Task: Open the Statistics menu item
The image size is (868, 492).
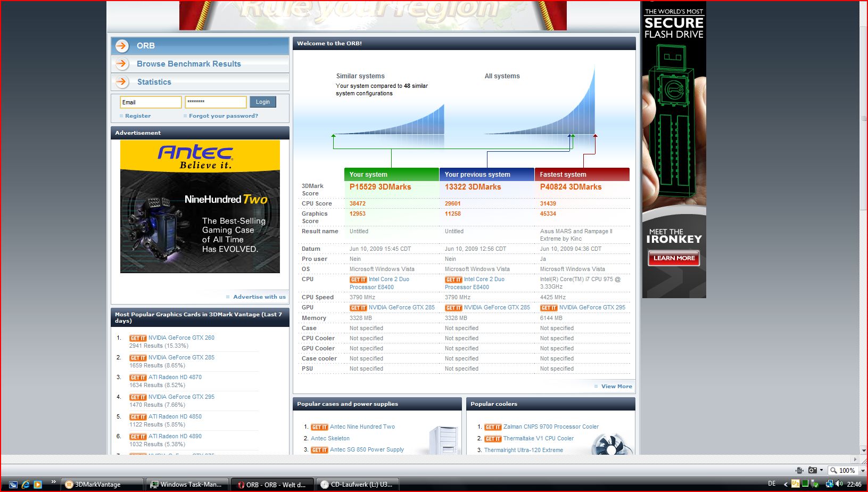Action: point(200,82)
